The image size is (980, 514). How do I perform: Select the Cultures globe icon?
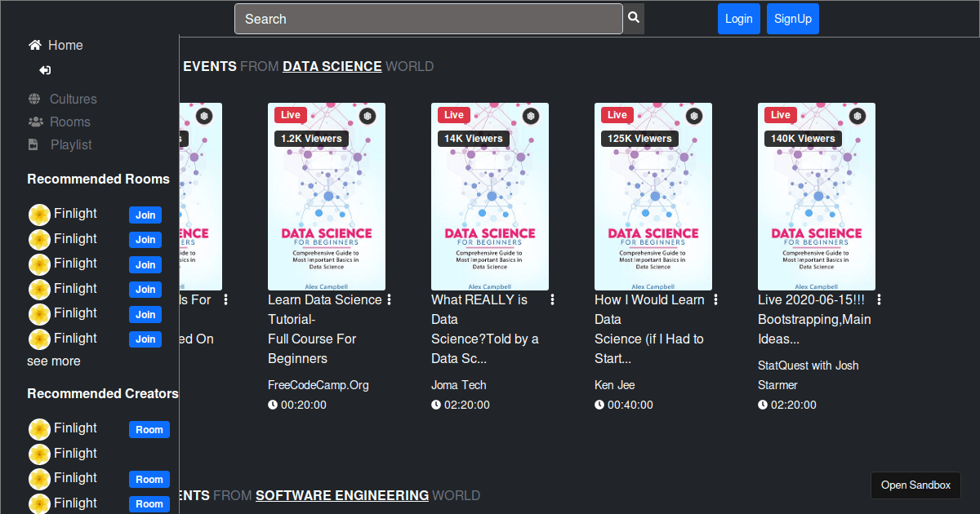point(33,98)
